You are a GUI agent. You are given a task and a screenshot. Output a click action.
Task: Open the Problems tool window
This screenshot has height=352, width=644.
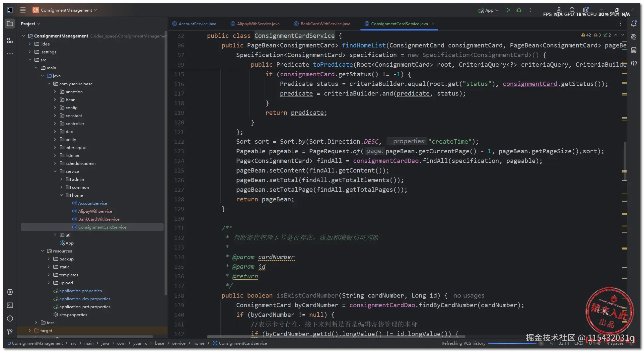pyautogui.click(x=10, y=318)
